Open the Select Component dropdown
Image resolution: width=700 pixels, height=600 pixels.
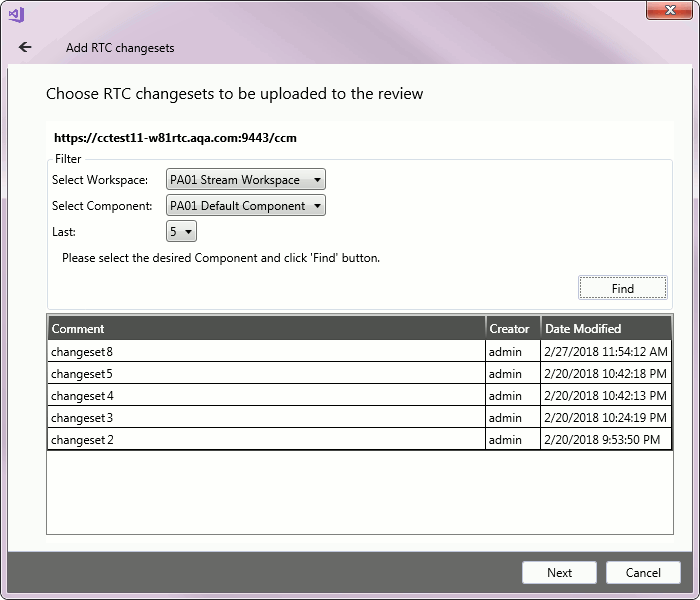coord(246,206)
